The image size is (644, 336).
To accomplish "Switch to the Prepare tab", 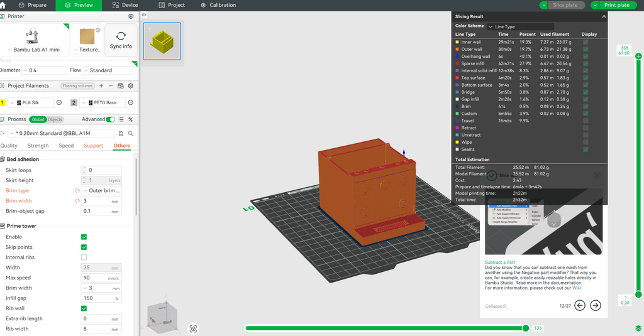I will pyautogui.click(x=32, y=5).
